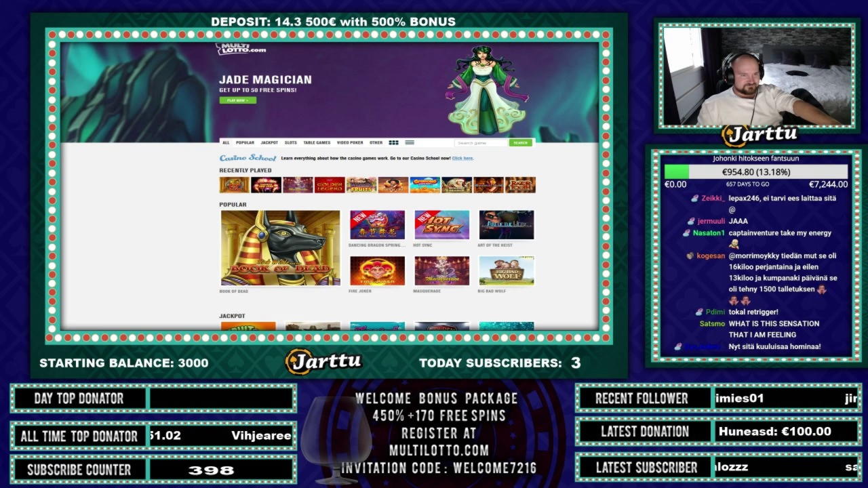Click Zeikki_ username in chat
The image size is (868, 488).
click(x=713, y=199)
